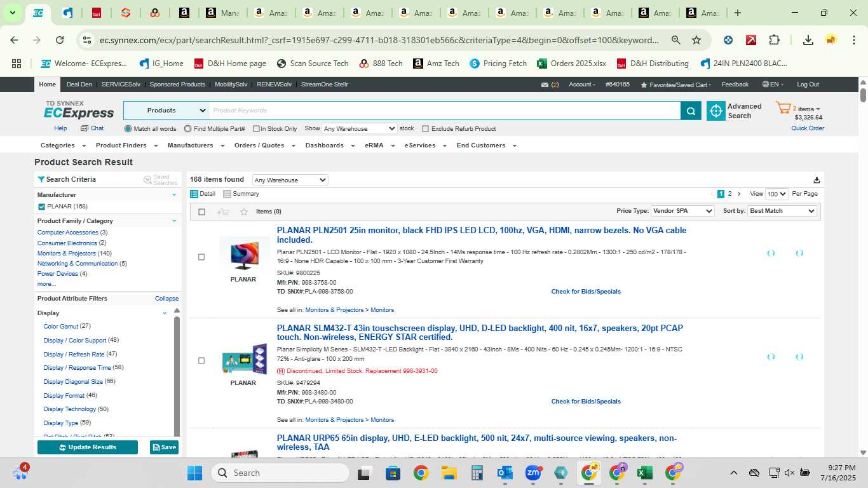Open Show Any Warehouse stock dropdown
Screen dimensions: 868x488
[x=359, y=128]
